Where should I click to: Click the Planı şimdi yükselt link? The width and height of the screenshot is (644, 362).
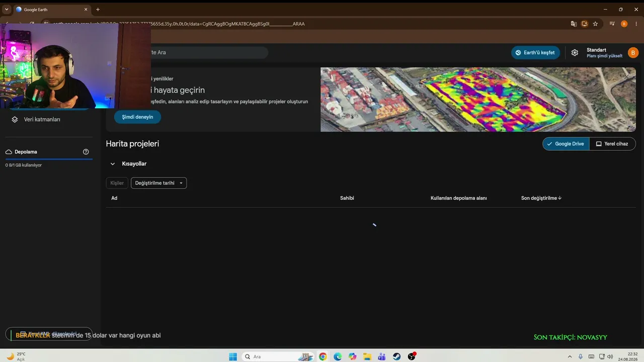pyautogui.click(x=604, y=56)
